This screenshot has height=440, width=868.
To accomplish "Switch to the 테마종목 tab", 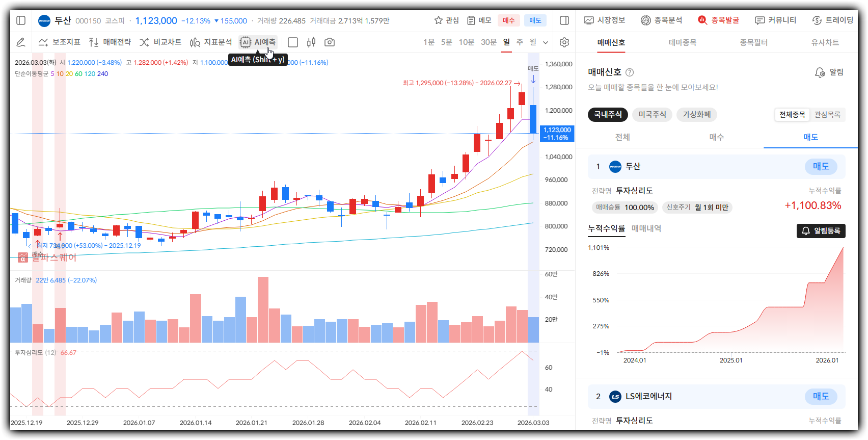I will pos(682,42).
